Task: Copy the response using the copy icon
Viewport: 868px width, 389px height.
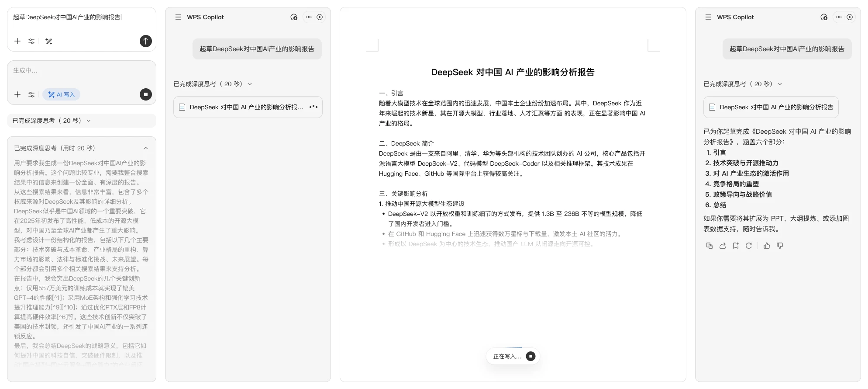Action: click(x=710, y=246)
